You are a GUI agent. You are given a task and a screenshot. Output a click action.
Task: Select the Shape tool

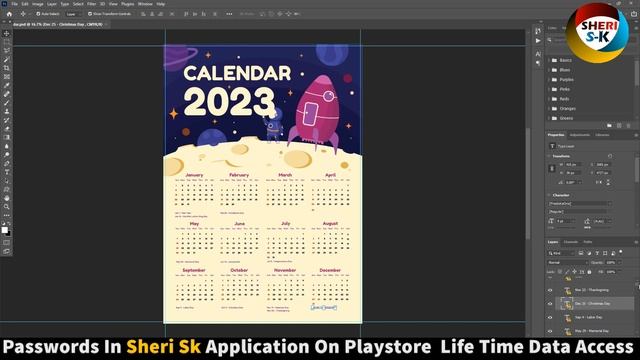[x=7, y=189]
